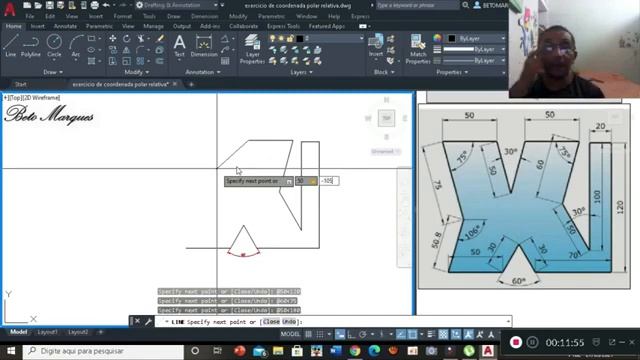
Task: Select the Trim tool in Modify panel
Action: click(x=141, y=38)
